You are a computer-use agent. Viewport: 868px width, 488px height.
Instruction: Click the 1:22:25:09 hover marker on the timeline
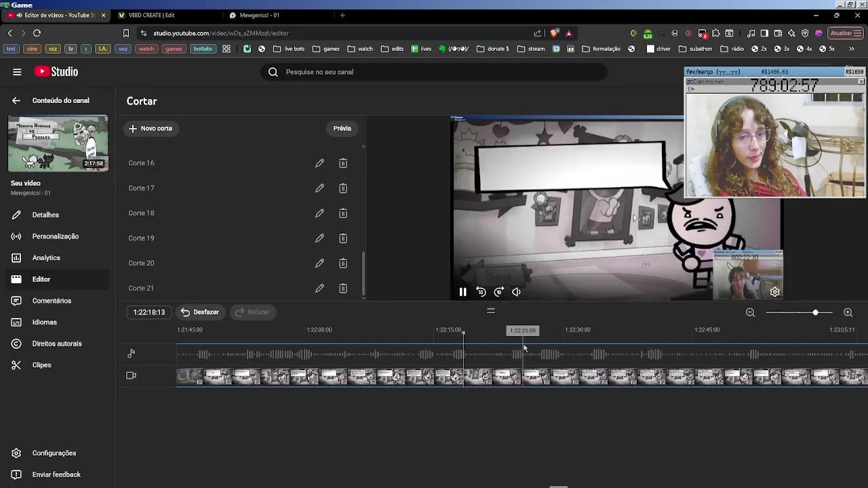tap(522, 331)
